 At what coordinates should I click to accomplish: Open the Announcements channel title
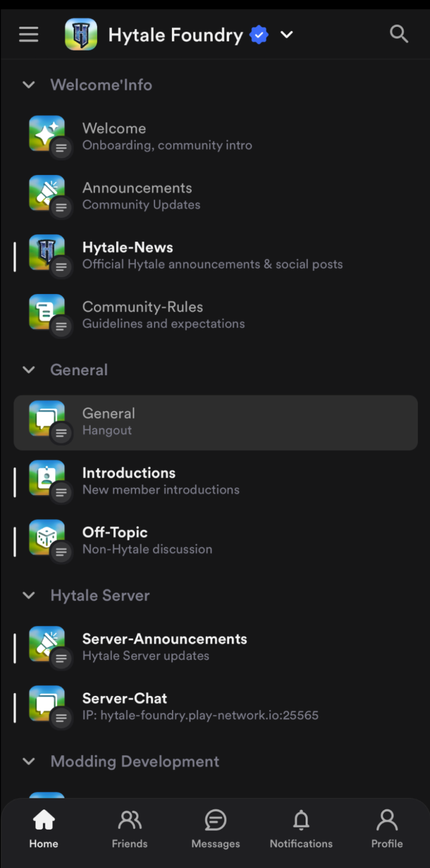[x=137, y=188]
